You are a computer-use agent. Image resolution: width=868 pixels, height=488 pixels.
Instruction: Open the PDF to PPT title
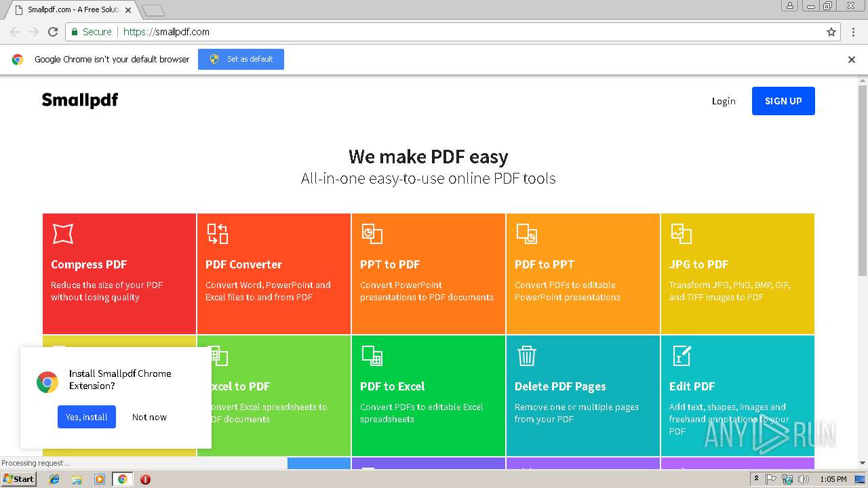point(545,264)
